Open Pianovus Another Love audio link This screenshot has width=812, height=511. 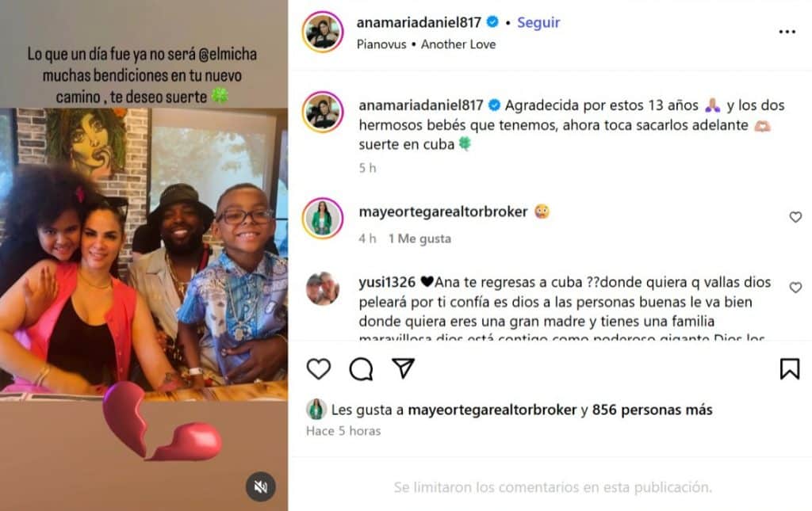coord(426,44)
